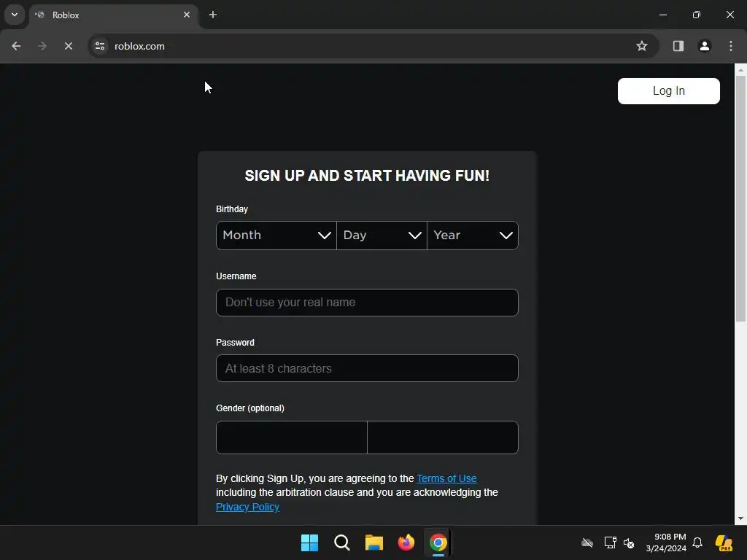Open the Month birthday dropdown
Image resolution: width=747 pixels, height=560 pixels.
click(276, 236)
